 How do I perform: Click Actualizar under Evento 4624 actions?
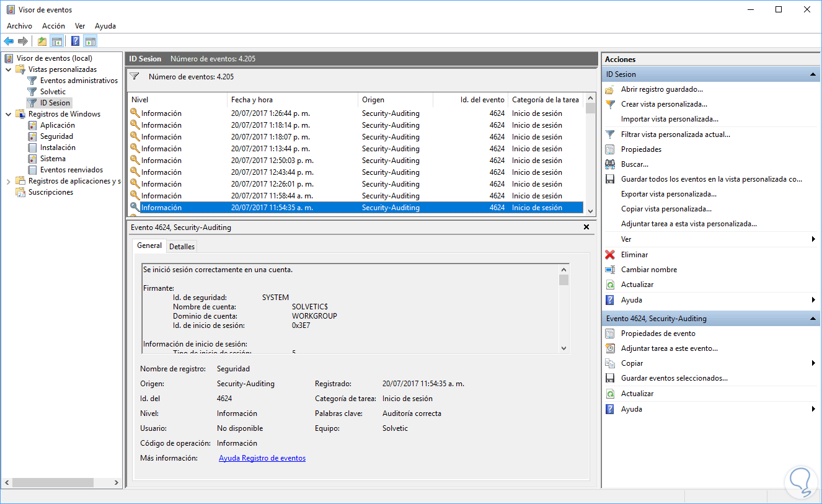point(637,394)
